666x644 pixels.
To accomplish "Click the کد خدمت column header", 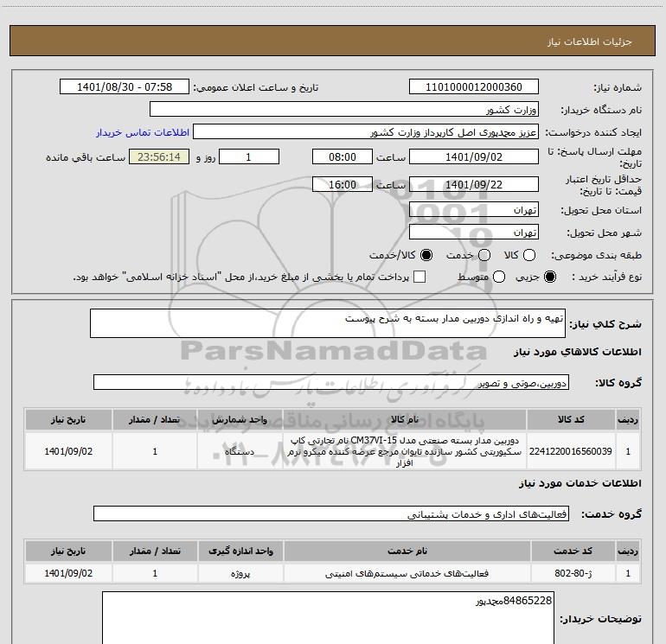I will (573, 551).
